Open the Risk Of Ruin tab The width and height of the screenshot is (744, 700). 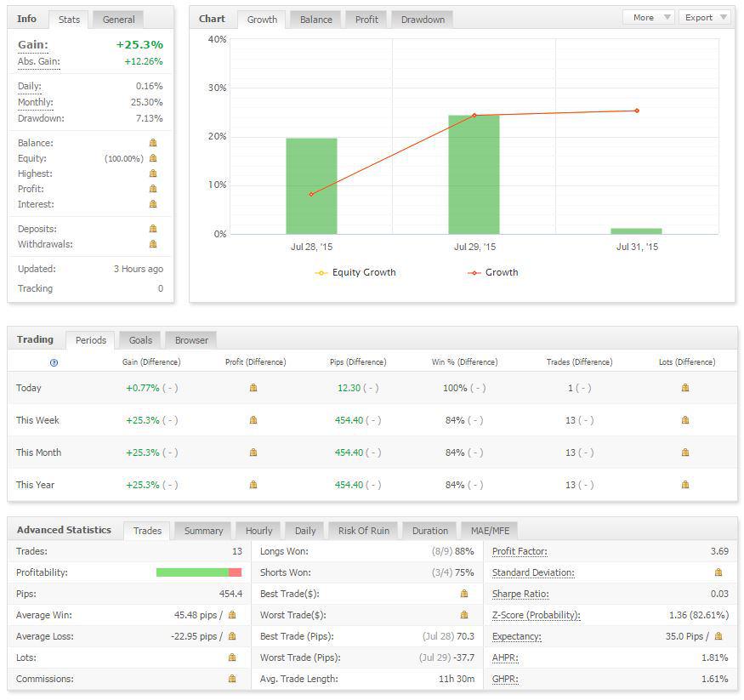(363, 531)
